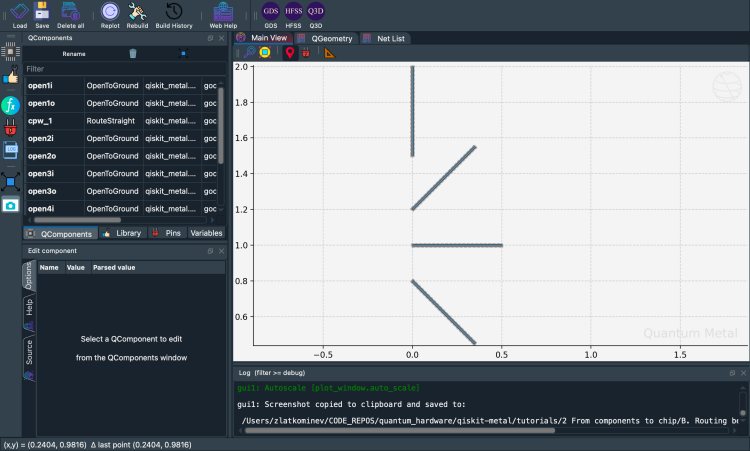Image resolution: width=750 pixels, height=451 pixels.
Task: Select the cpw_1 component row
Action: click(x=121, y=121)
